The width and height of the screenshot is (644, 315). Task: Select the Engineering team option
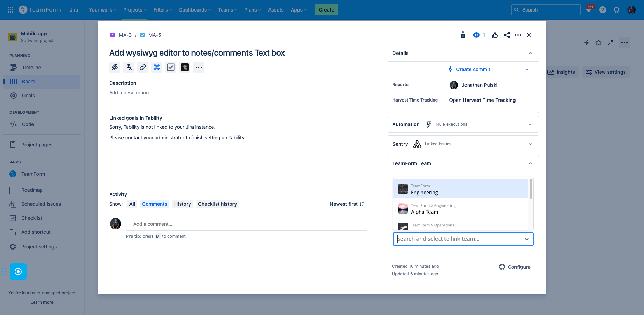(x=461, y=189)
